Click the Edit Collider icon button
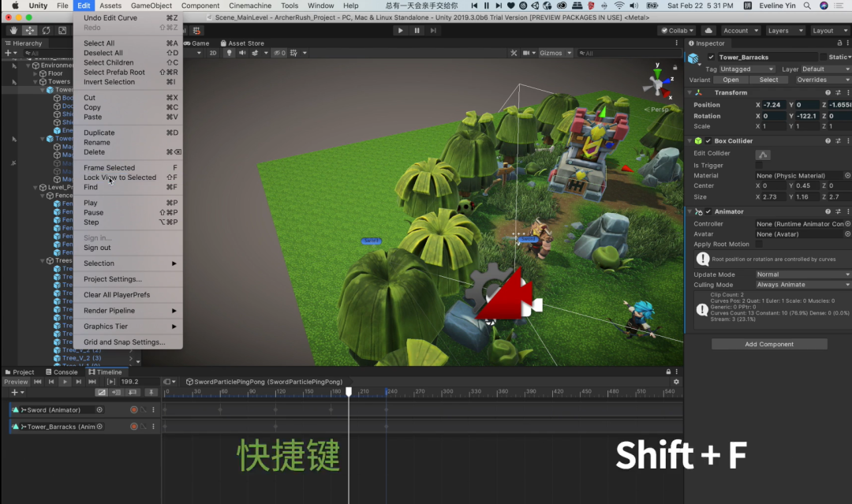This screenshot has width=852, height=504. [x=763, y=154]
